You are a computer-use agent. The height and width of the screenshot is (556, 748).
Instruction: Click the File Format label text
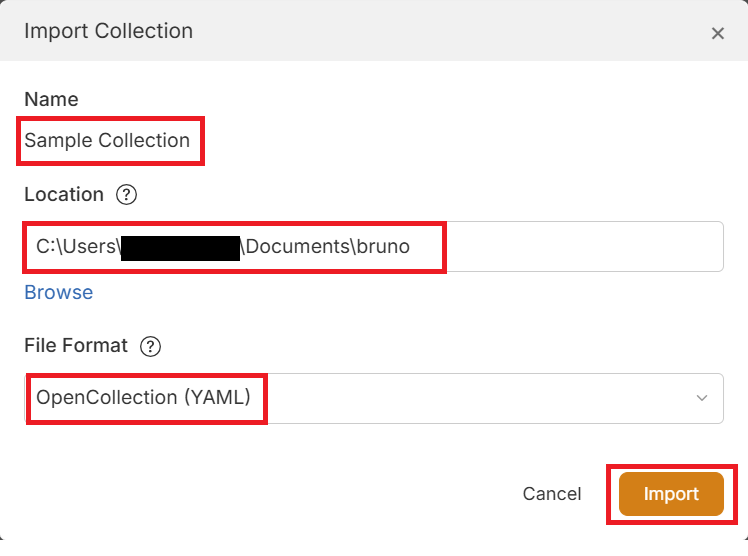76,346
